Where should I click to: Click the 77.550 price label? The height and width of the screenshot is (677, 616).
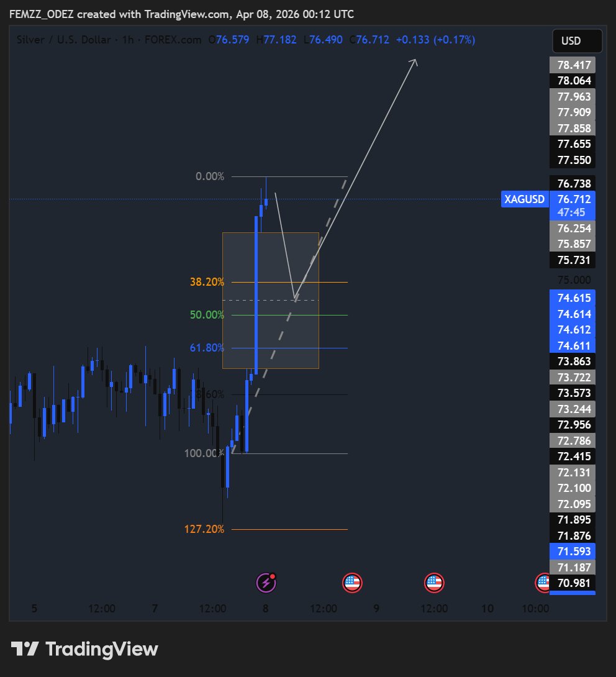(573, 160)
